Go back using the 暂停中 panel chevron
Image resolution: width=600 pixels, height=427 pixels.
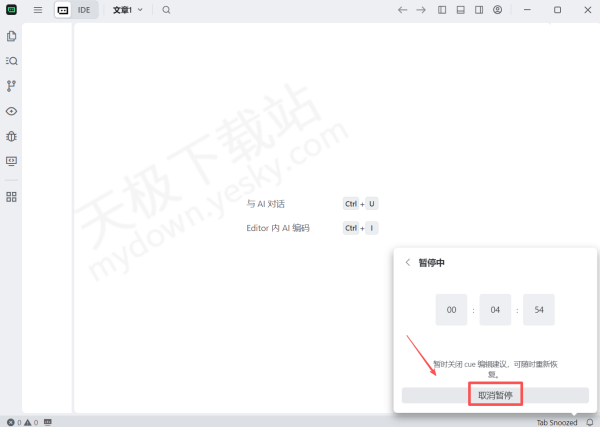(407, 262)
